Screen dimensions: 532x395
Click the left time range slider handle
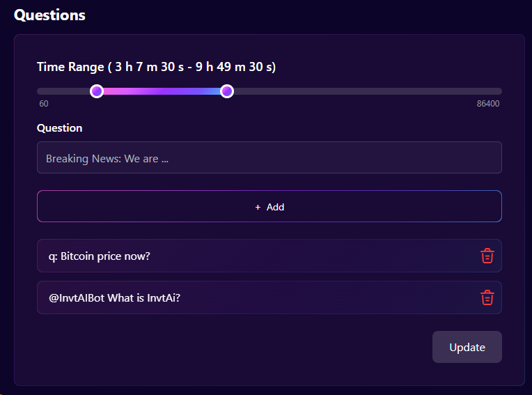97,91
